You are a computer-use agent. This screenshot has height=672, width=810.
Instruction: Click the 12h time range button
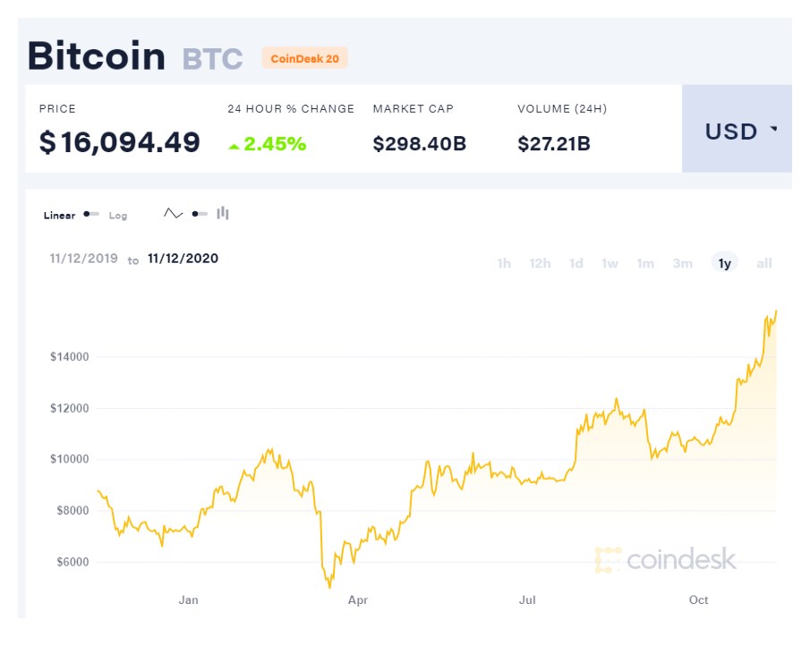tap(539, 263)
